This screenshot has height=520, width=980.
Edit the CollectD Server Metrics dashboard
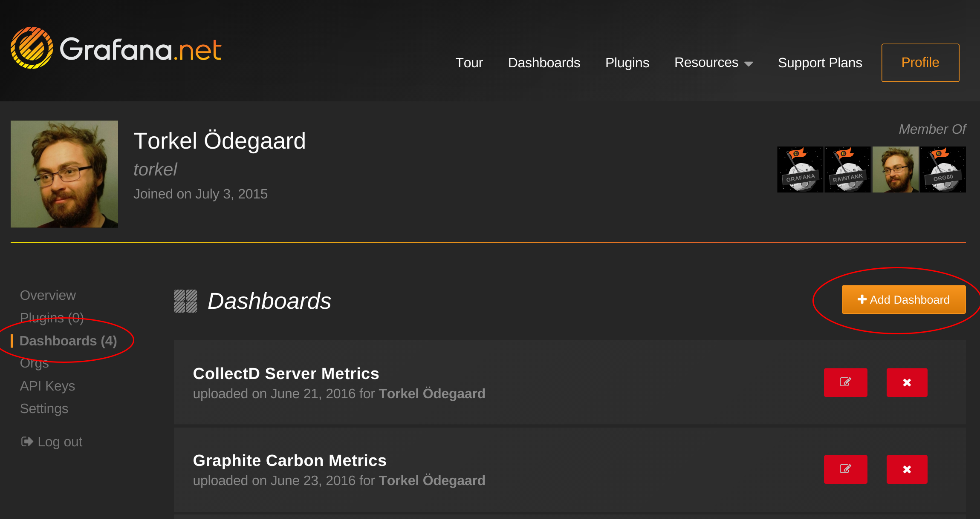pos(845,382)
